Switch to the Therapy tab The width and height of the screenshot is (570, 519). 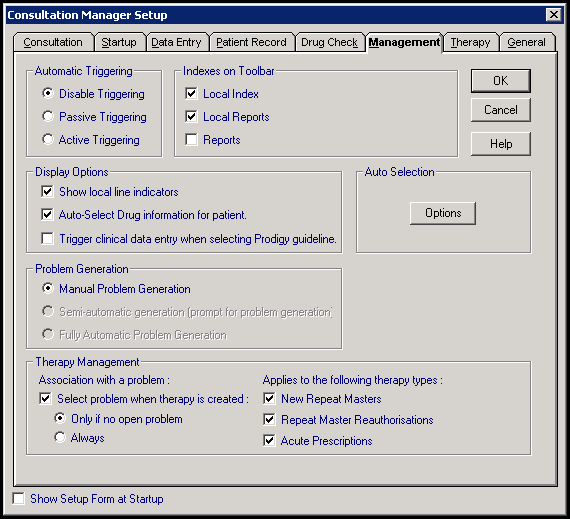(470, 43)
